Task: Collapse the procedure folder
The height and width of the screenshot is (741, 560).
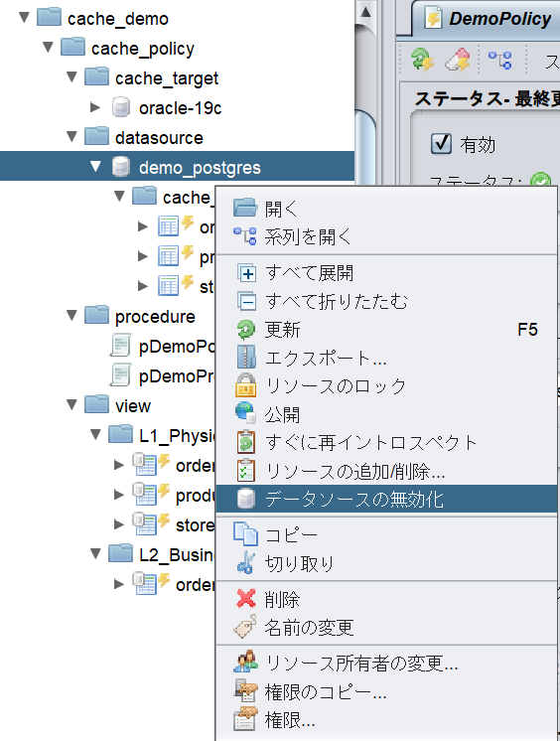Action: 71,315
